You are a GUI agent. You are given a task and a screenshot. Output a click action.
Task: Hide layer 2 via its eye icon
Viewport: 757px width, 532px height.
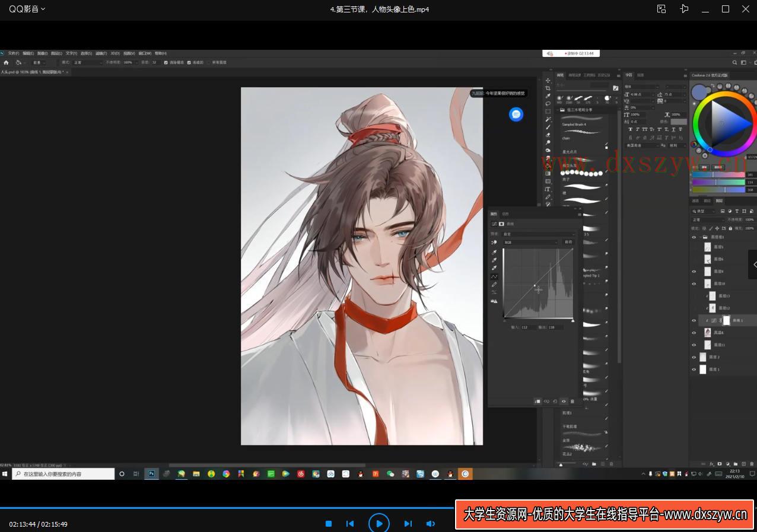[694, 357]
